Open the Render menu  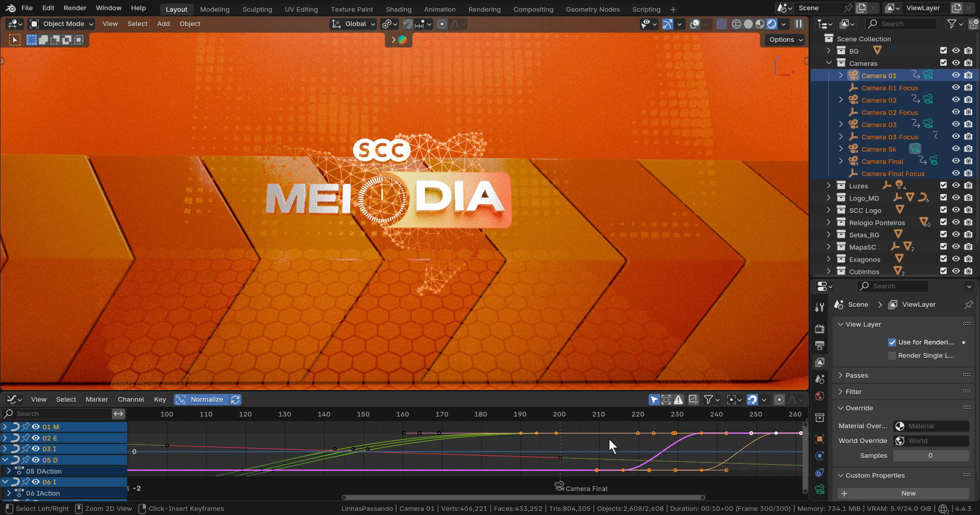(75, 8)
